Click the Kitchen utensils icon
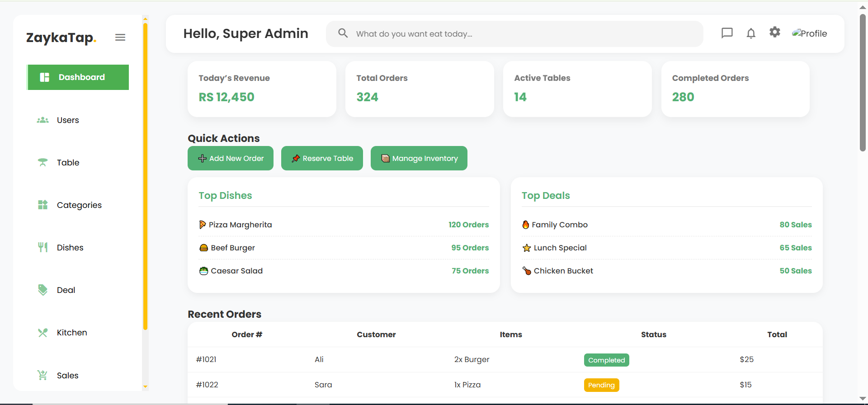Image resolution: width=868 pixels, height=405 pixels. [43, 333]
